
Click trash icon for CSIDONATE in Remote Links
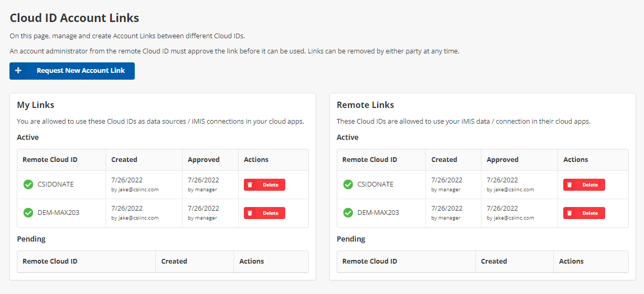click(x=570, y=185)
